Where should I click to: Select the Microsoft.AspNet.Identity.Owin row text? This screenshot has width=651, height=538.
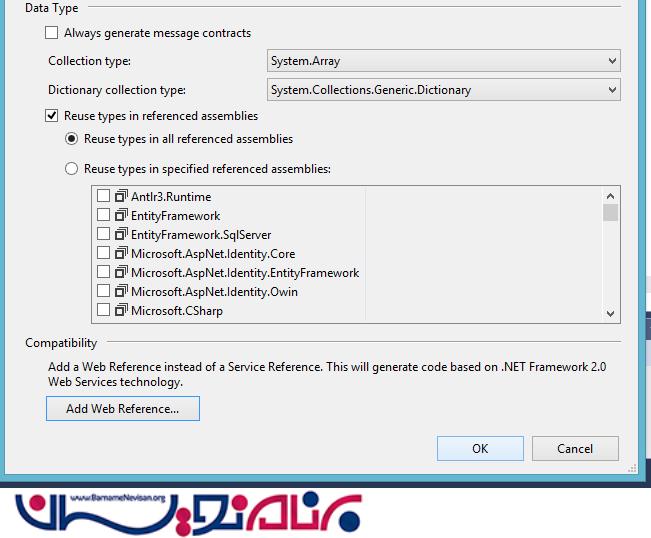click(x=214, y=292)
